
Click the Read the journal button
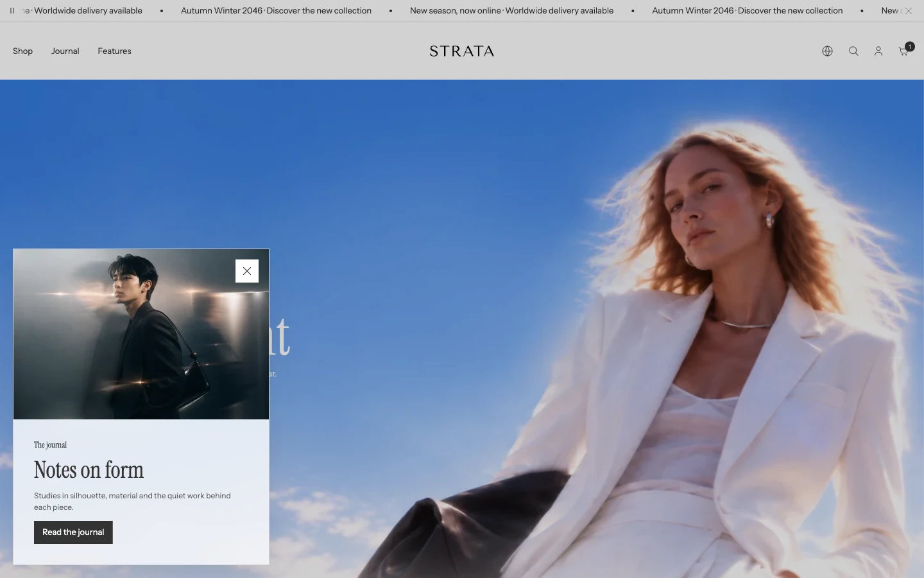(x=73, y=532)
